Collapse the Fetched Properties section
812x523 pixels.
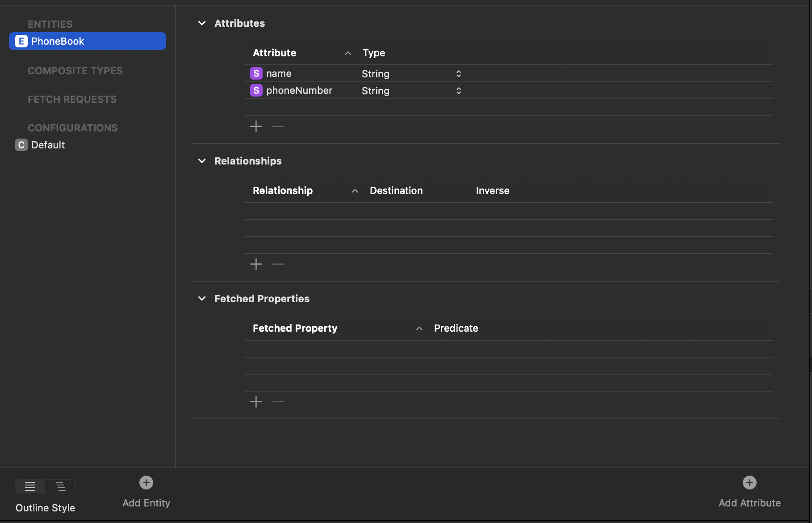click(202, 299)
